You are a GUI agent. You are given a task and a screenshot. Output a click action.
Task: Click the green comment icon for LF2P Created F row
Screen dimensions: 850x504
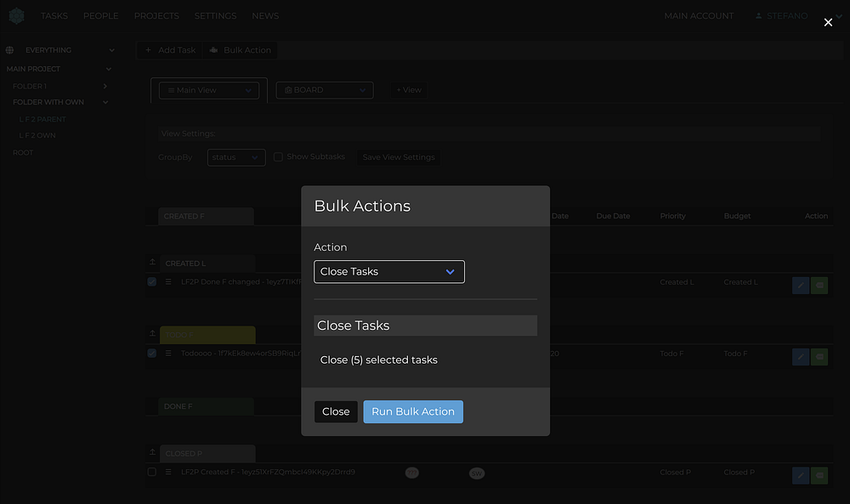point(819,475)
